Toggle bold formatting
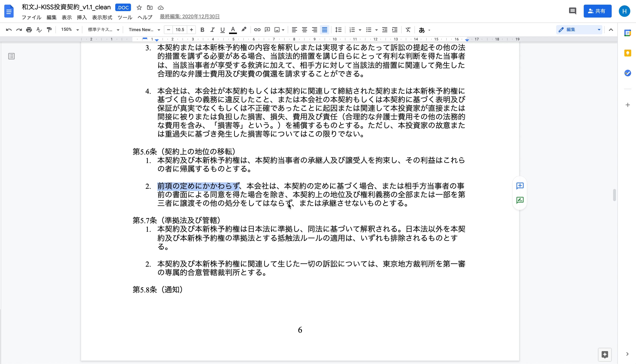 [x=202, y=30]
